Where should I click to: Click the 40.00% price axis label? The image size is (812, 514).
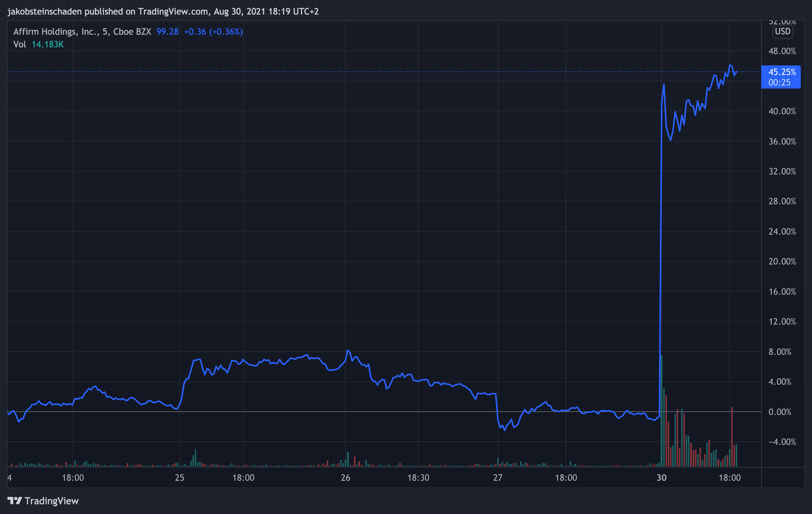(x=782, y=111)
